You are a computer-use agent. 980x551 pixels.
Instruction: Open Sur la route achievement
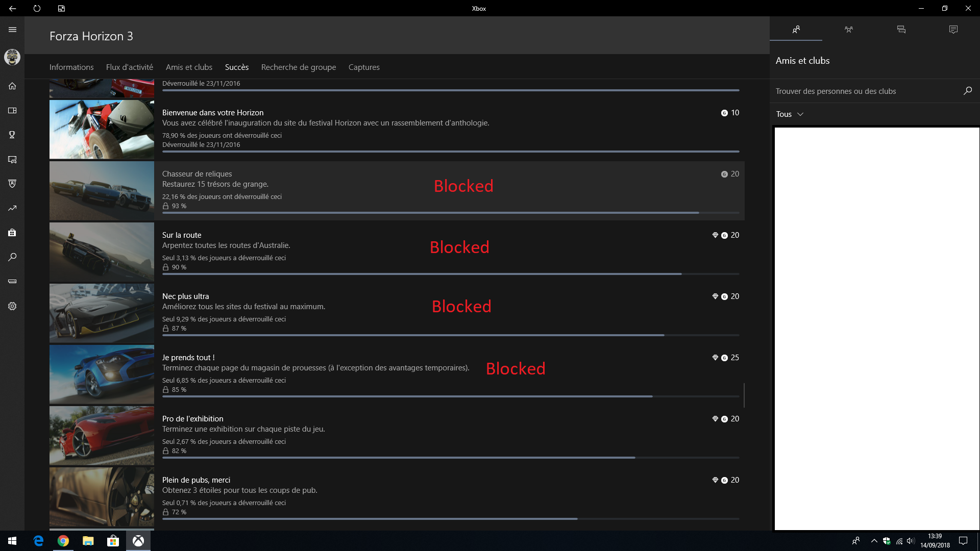[x=397, y=252]
